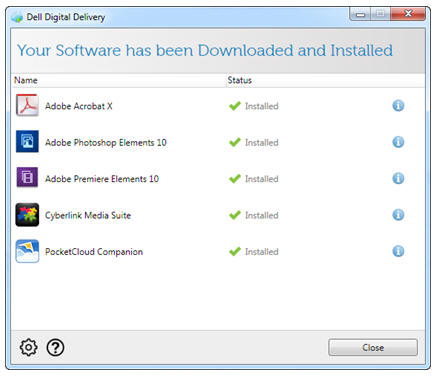Screen dimensions: 437x376
Task: Click the Downloaded and Installed heading text
Action: tap(205, 50)
